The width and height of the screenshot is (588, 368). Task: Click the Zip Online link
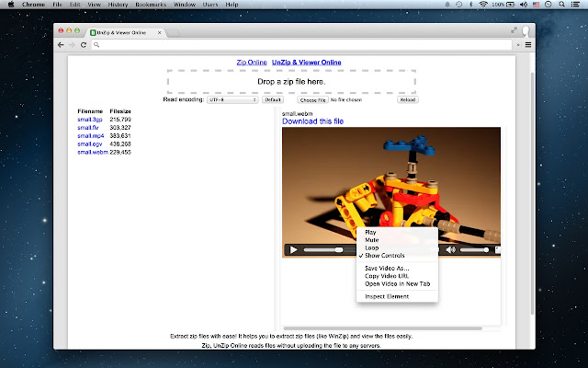click(x=252, y=63)
